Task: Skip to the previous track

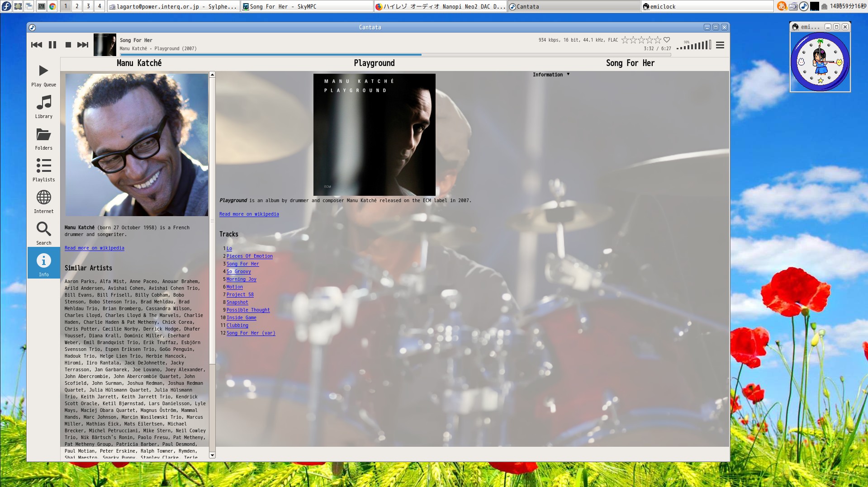Action: (x=36, y=45)
